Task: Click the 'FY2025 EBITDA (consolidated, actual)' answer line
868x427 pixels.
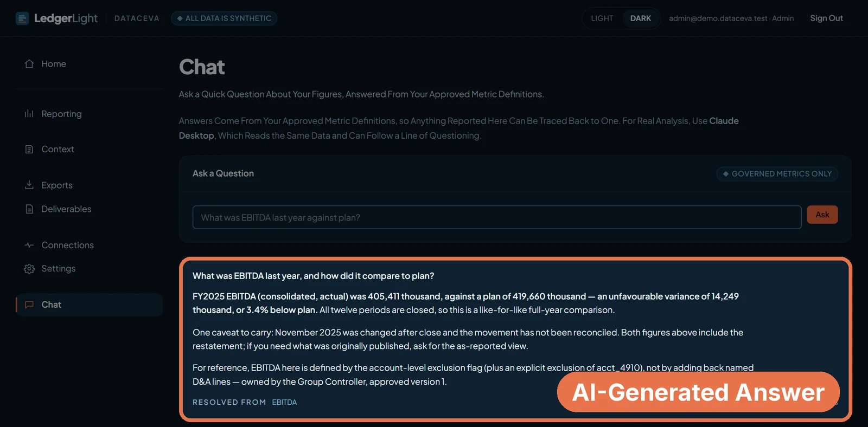Action: coord(465,303)
